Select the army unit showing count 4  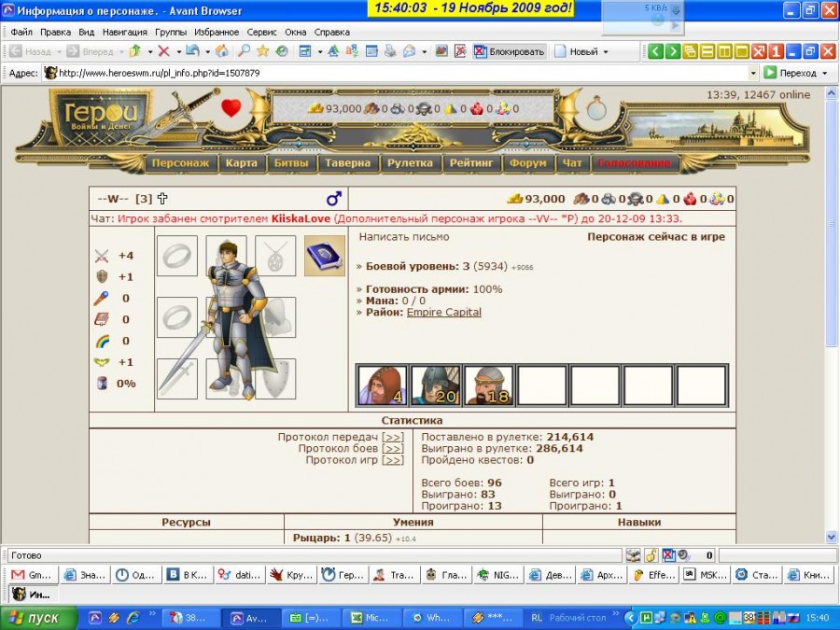click(x=383, y=385)
